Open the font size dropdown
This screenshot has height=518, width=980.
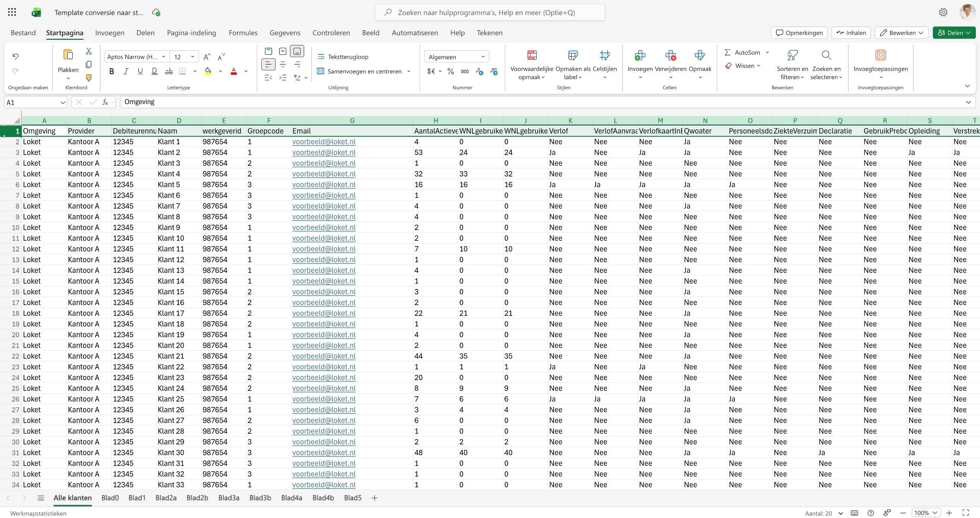tap(193, 57)
